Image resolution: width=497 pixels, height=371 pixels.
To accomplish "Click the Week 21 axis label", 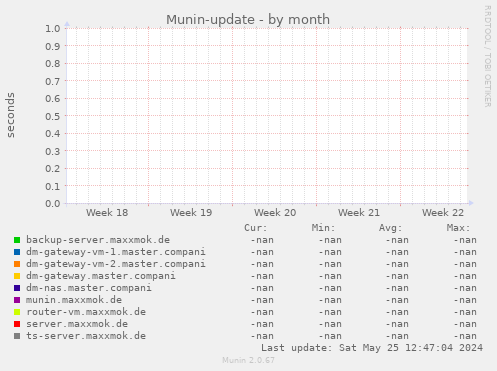I will pyautogui.click(x=359, y=213).
